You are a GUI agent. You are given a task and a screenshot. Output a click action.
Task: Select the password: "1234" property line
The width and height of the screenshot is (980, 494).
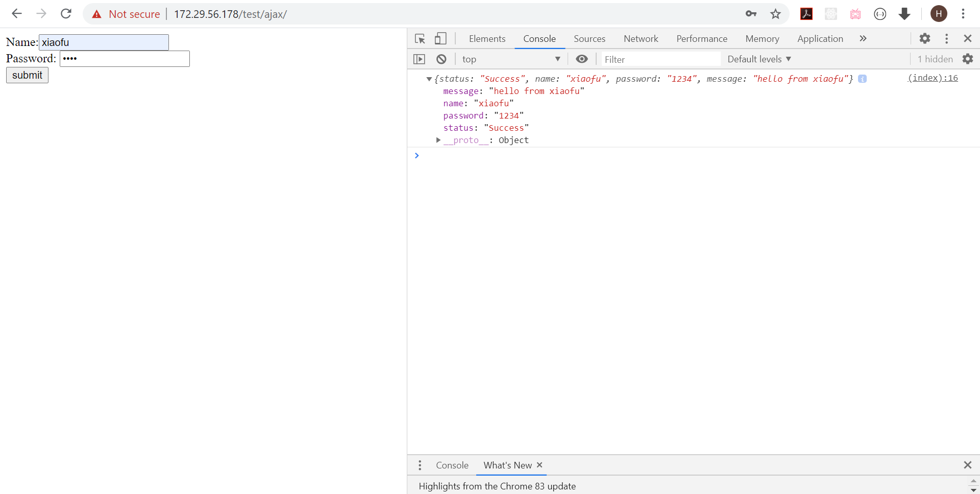[x=483, y=115]
